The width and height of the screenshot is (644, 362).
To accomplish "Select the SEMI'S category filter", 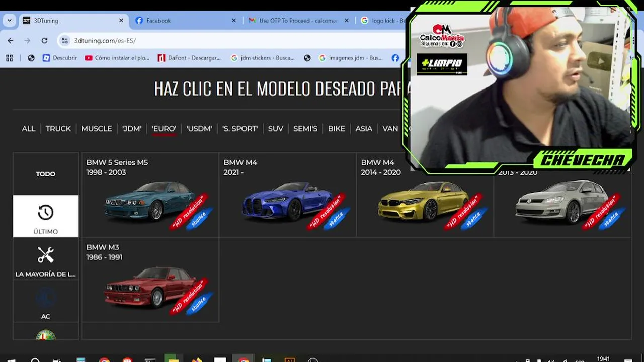I will (305, 129).
